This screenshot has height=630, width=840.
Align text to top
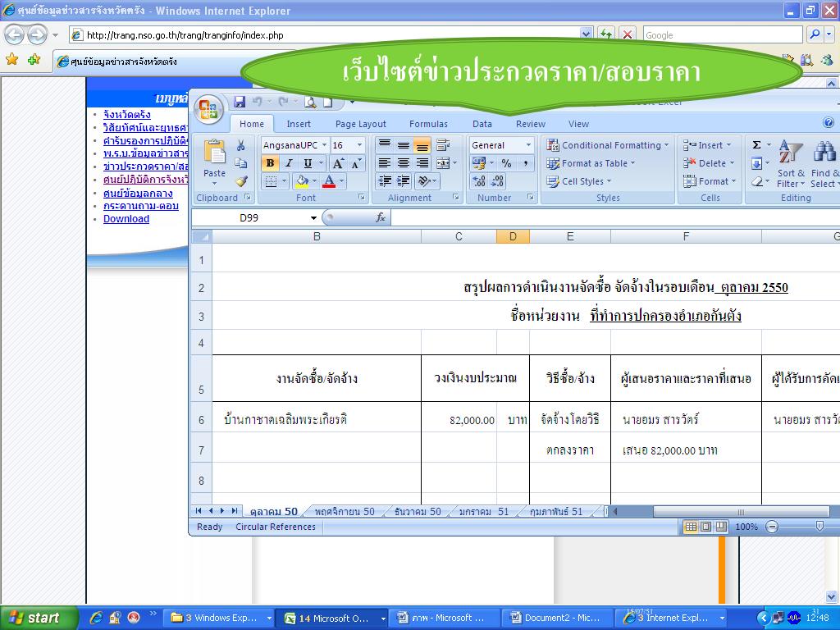pyautogui.click(x=384, y=145)
